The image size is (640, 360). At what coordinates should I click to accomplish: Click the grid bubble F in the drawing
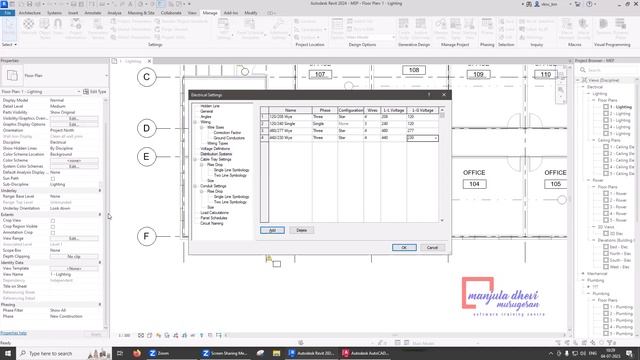tap(147, 236)
